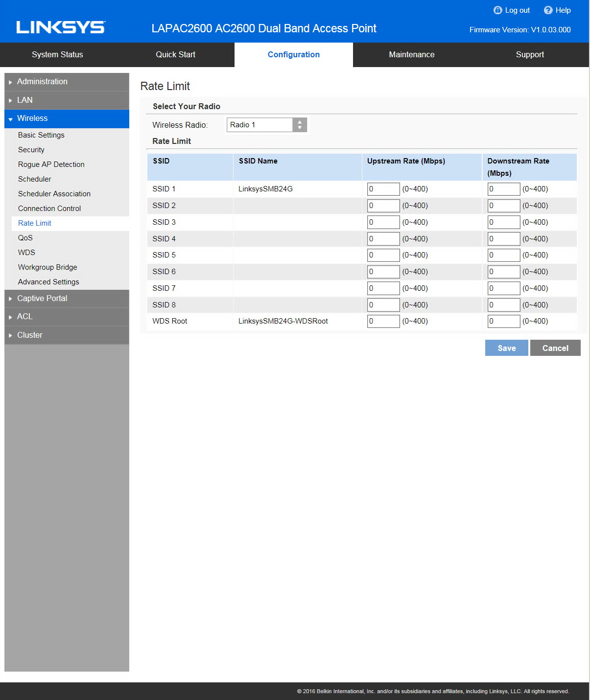Click the Firmware Version text
Image resolution: width=590 pixels, height=700 pixels.
tap(520, 30)
